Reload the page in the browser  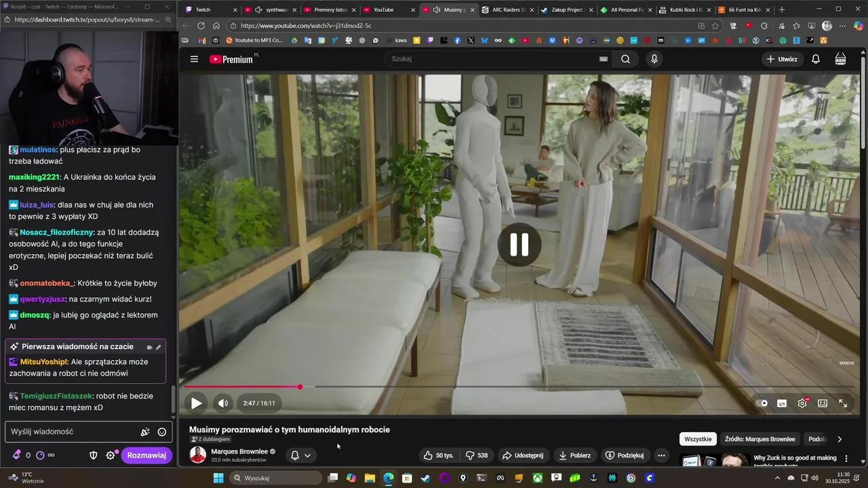[x=201, y=26]
